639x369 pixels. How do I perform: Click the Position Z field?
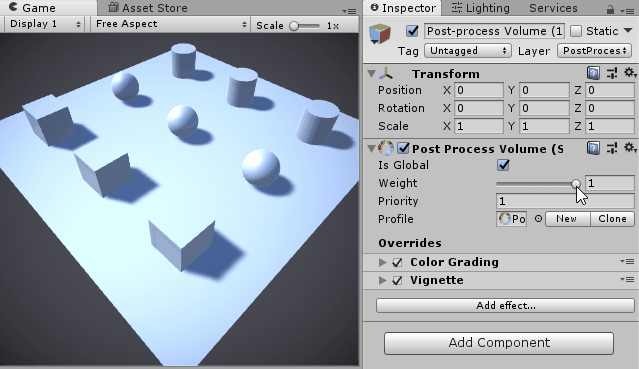pyautogui.click(x=610, y=90)
